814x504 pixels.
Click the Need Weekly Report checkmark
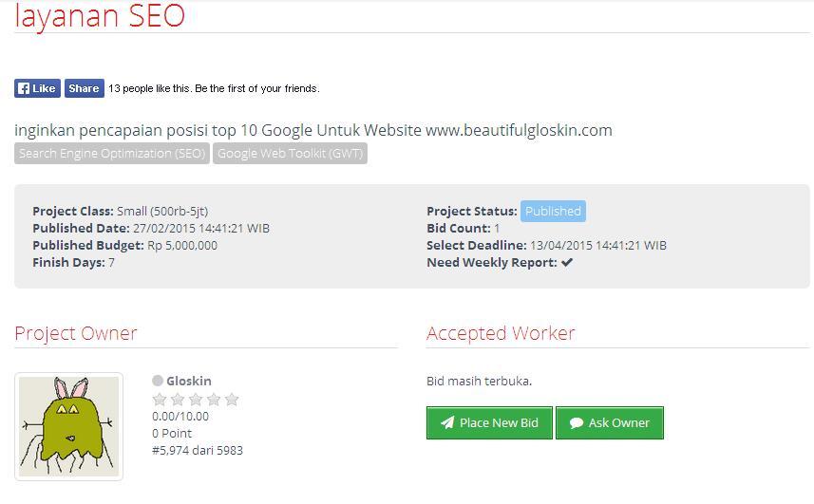click(567, 262)
